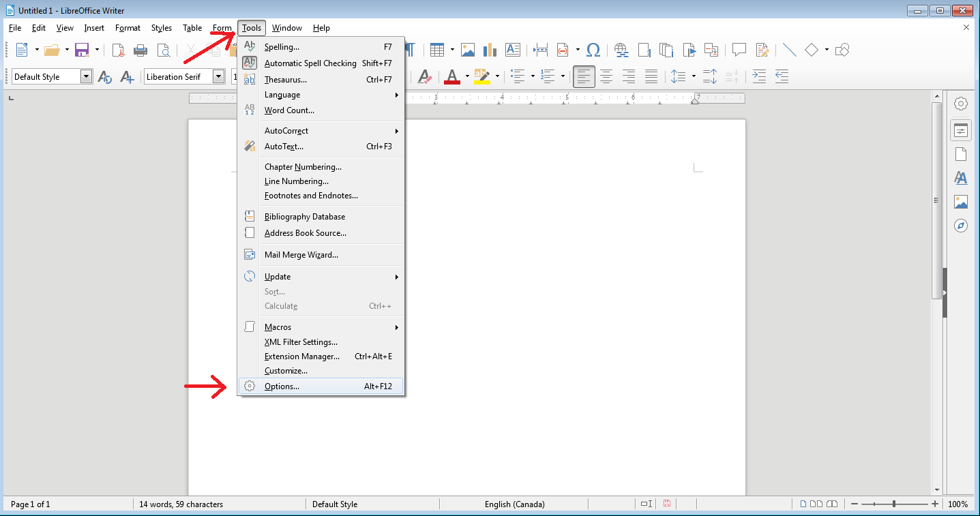Insert a footnote
Viewport: 980px width, 516px height.
coord(644,50)
